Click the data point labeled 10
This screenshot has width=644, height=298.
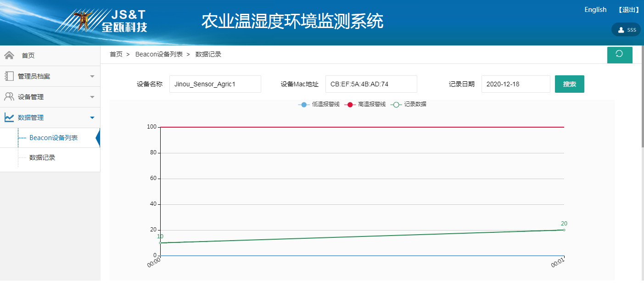pyautogui.click(x=160, y=242)
